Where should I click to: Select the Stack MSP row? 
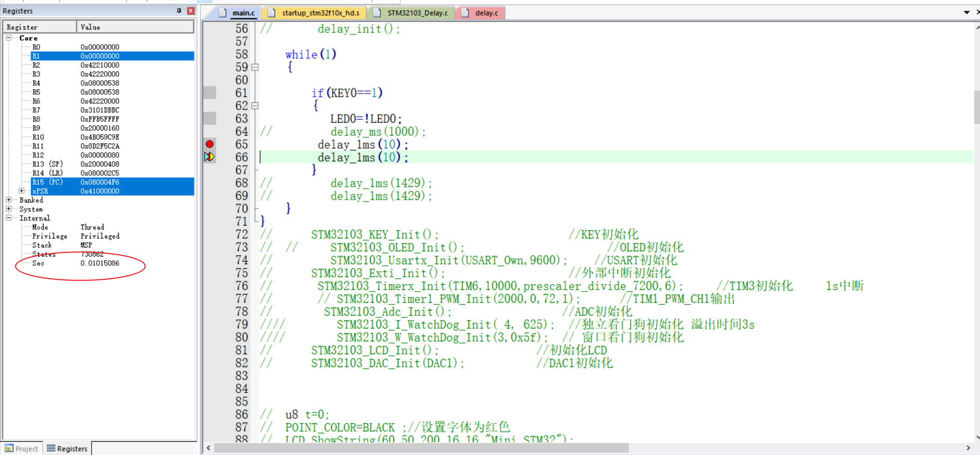pos(112,245)
